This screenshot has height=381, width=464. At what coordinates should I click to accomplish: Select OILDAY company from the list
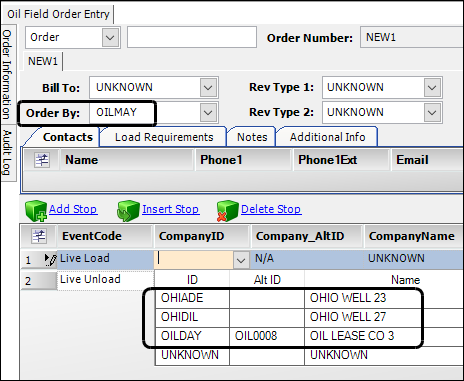pyautogui.click(x=288, y=336)
